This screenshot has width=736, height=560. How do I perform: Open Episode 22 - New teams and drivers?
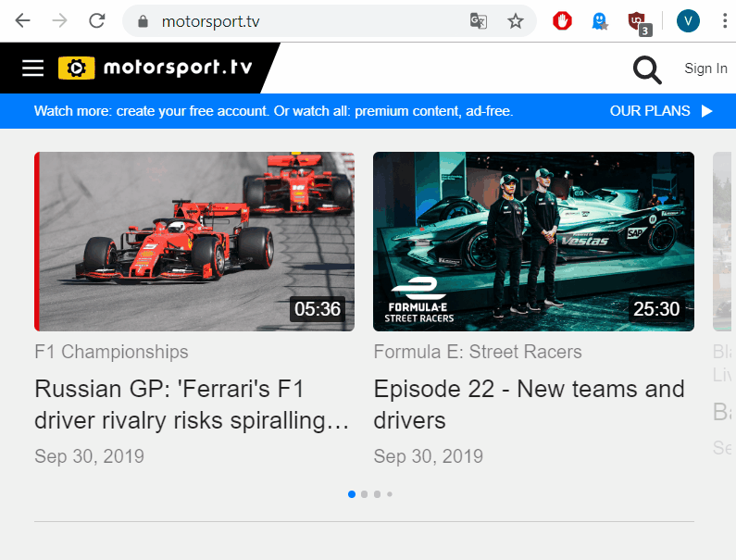tap(529, 404)
